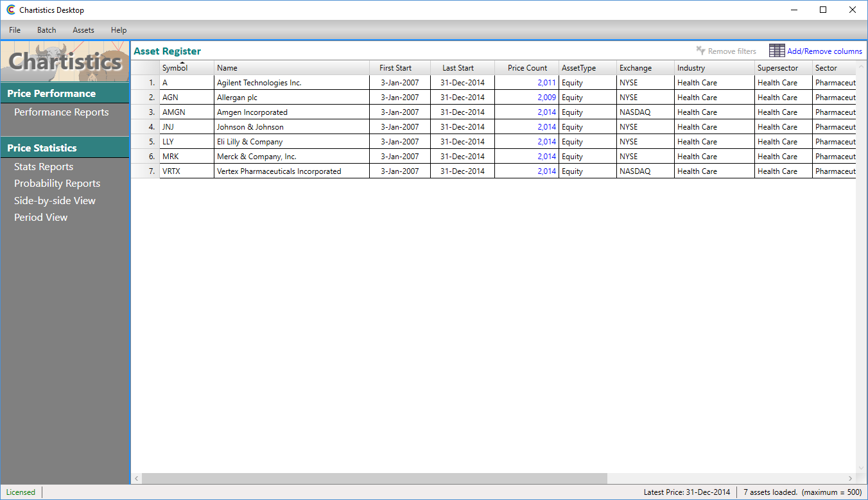Sort by the Industry column header
Image resolution: width=868 pixels, height=500 pixels.
715,68
